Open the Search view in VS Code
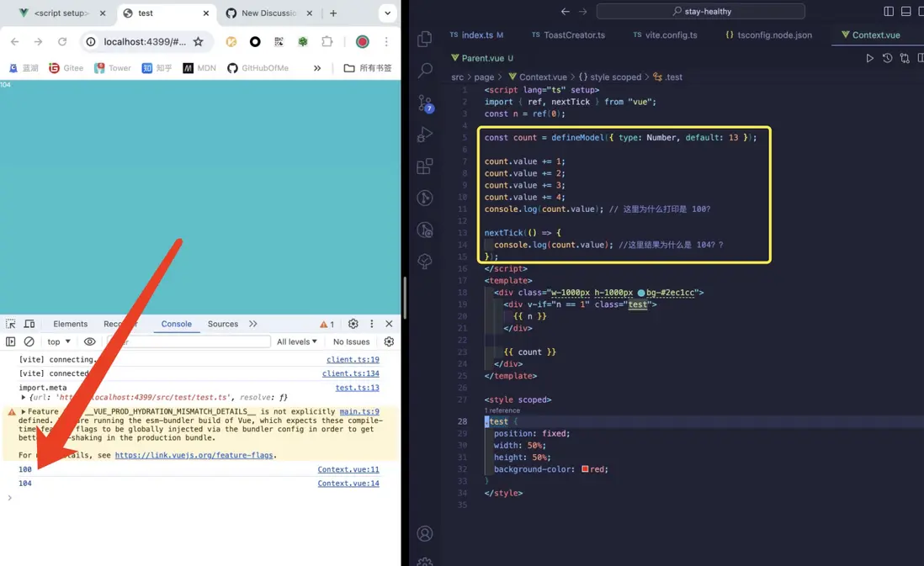 424,71
